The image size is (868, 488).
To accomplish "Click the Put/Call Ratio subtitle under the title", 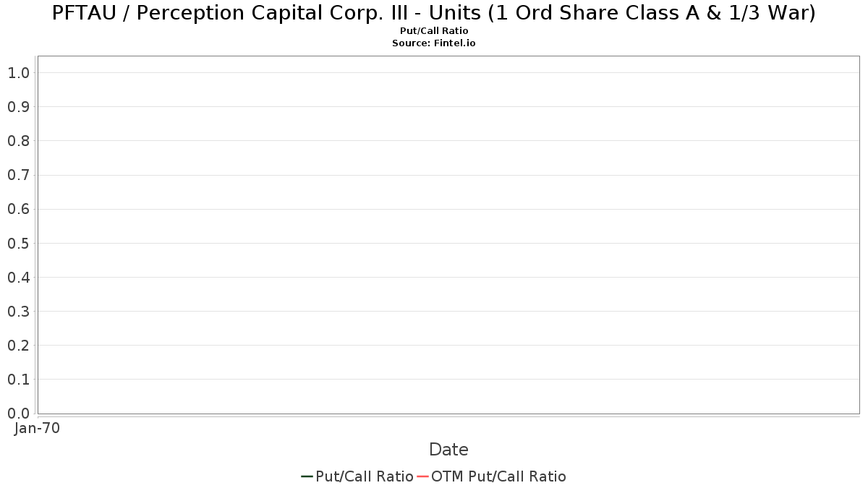I will 434,31.
